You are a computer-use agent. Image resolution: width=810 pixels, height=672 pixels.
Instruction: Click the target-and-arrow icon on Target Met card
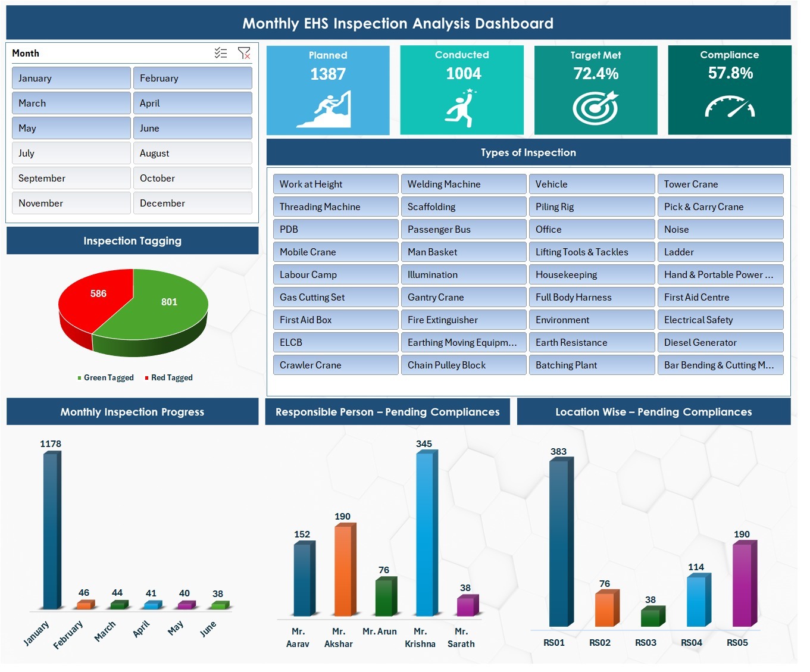point(595,108)
